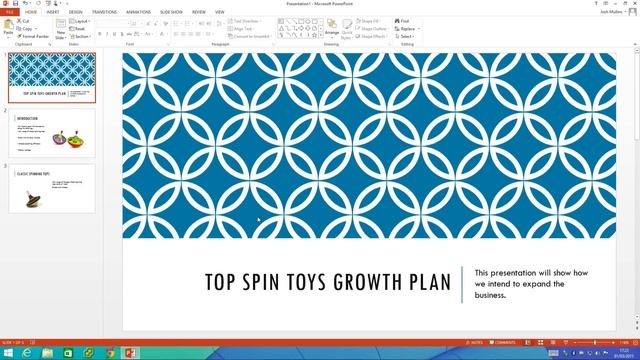This screenshot has height=360, width=640.
Task: Open Quick Styles gallery
Action: (347, 29)
